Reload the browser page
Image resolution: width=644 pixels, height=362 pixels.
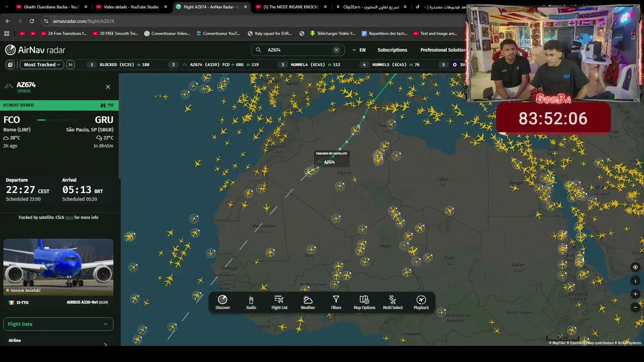pyautogui.click(x=32, y=21)
